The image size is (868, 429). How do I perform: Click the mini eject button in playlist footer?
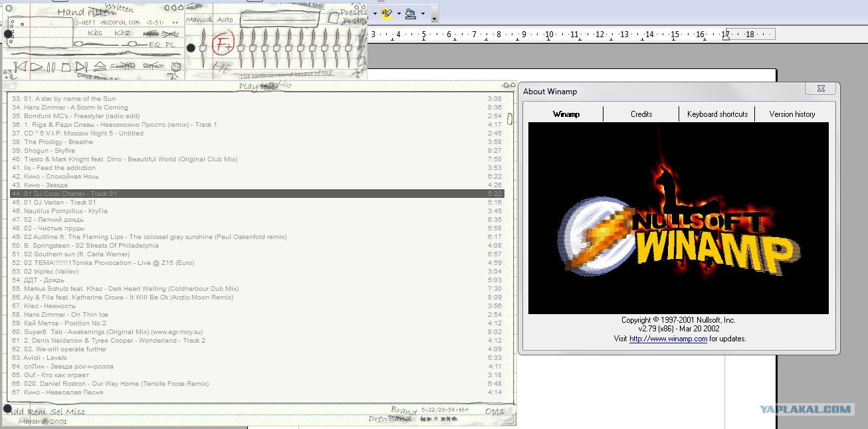[x=454, y=418]
